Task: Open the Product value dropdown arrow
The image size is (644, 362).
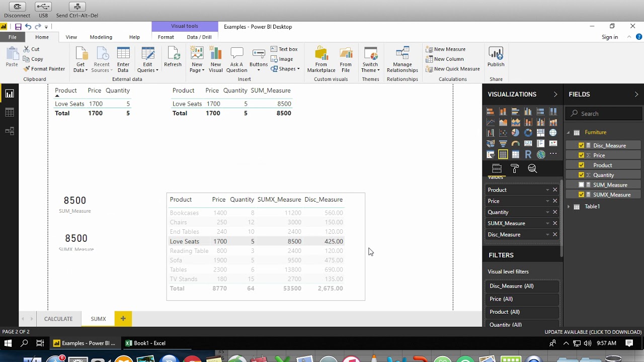Action: 547,190
